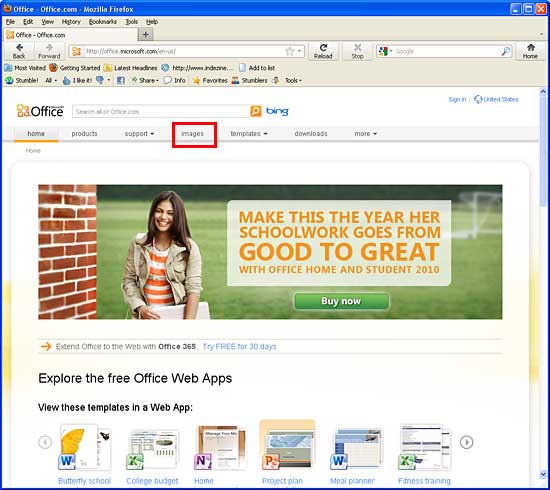This screenshot has height=490, width=550.
Task: Click the Facebook icon in StumbleUpon toolbar
Action: 121,80
